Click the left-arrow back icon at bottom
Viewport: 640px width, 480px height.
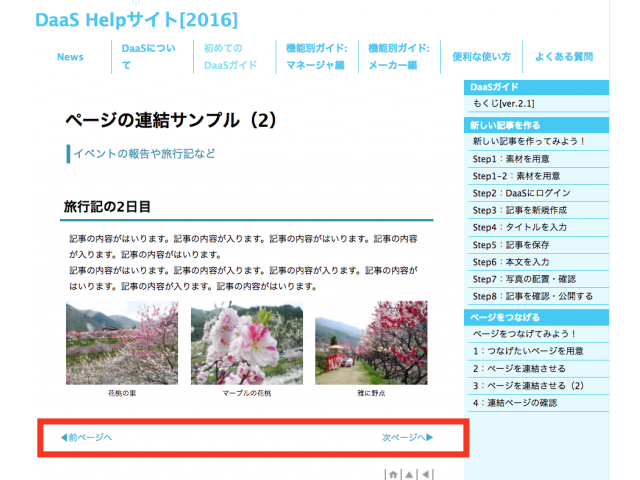(x=426, y=474)
